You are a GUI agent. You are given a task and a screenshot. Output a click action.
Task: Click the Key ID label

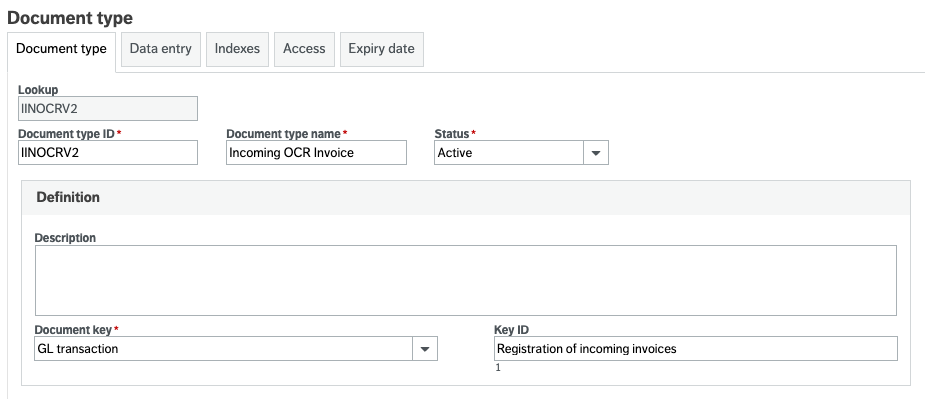(511, 330)
